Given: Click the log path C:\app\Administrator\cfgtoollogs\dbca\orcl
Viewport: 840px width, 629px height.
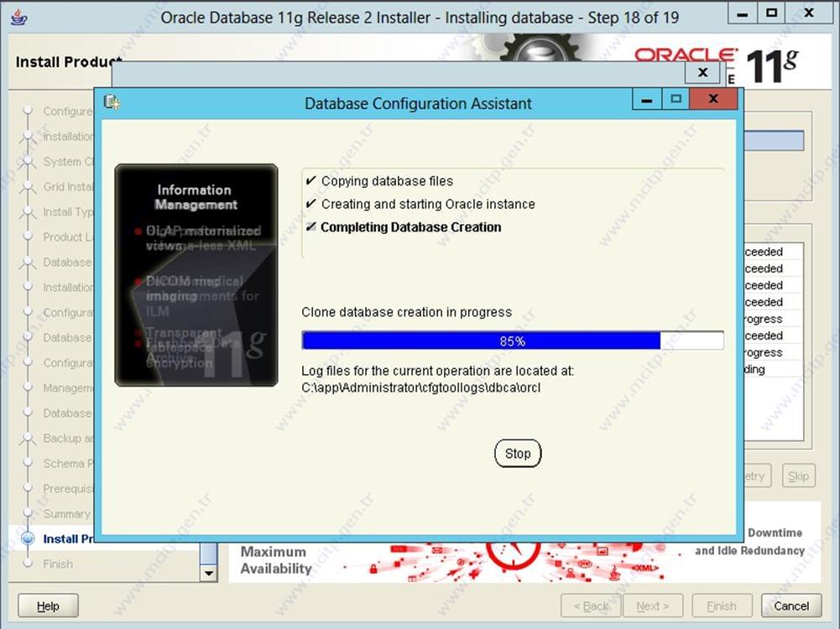Looking at the screenshot, I should point(421,387).
